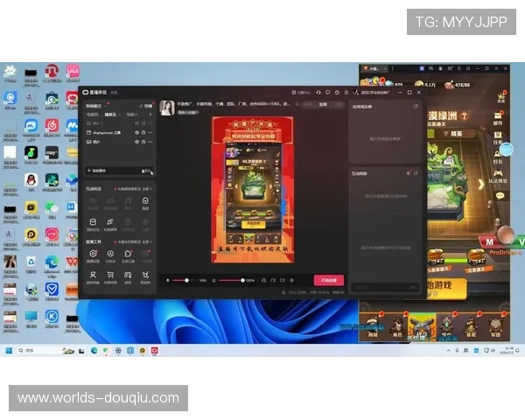Open Army tab in game bottom bar
The image size is (525, 420).
tap(495, 326)
